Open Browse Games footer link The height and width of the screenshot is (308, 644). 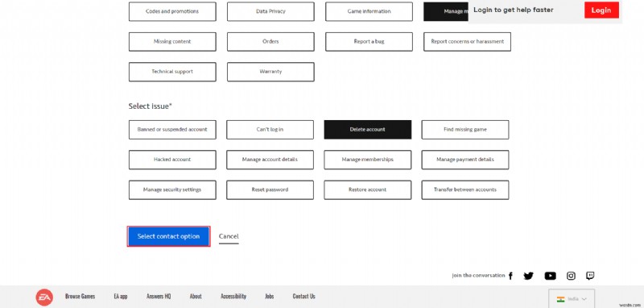pos(80,296)
